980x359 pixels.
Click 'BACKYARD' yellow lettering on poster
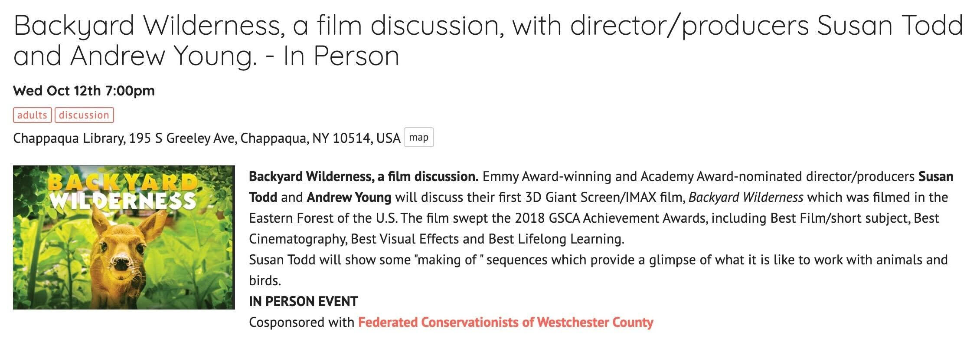[124, 182]
